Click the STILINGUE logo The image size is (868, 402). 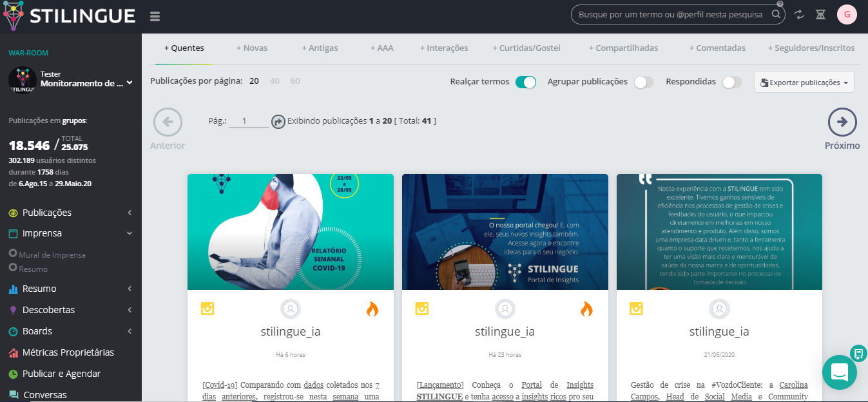pyautogui.click(x=70, y=16)
